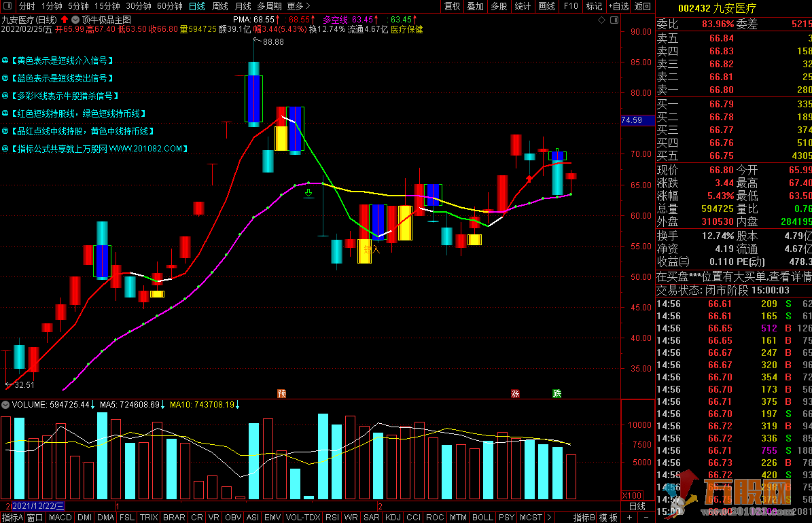Open info icon beside 多彩K线表示牛股猎杀信号

pos(5,96)
